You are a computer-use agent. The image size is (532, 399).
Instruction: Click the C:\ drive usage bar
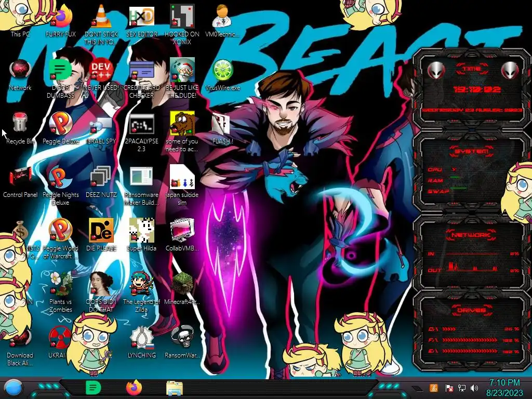[x=474, y=329]
